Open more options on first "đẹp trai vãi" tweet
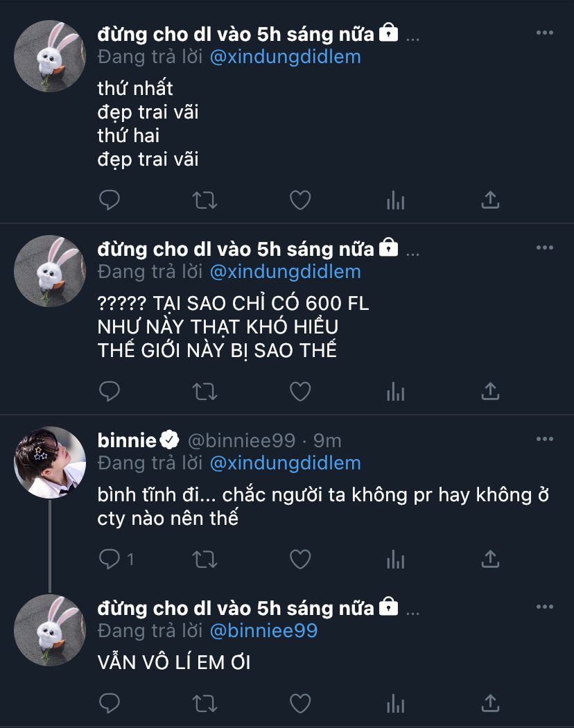This screenshot has width=574, height=728. point(545,33)
